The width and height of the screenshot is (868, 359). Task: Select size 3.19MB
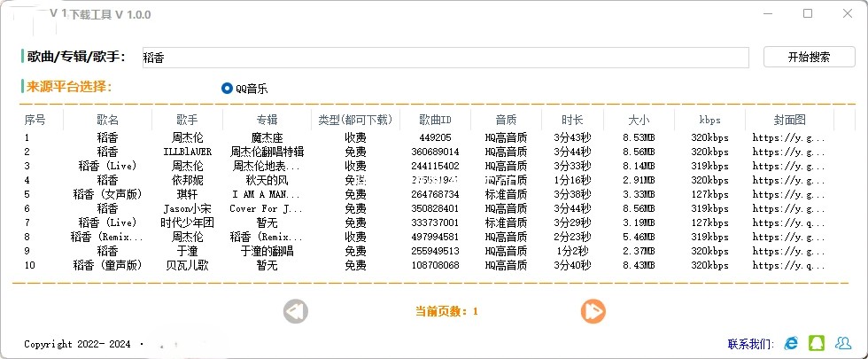(639, 223)
